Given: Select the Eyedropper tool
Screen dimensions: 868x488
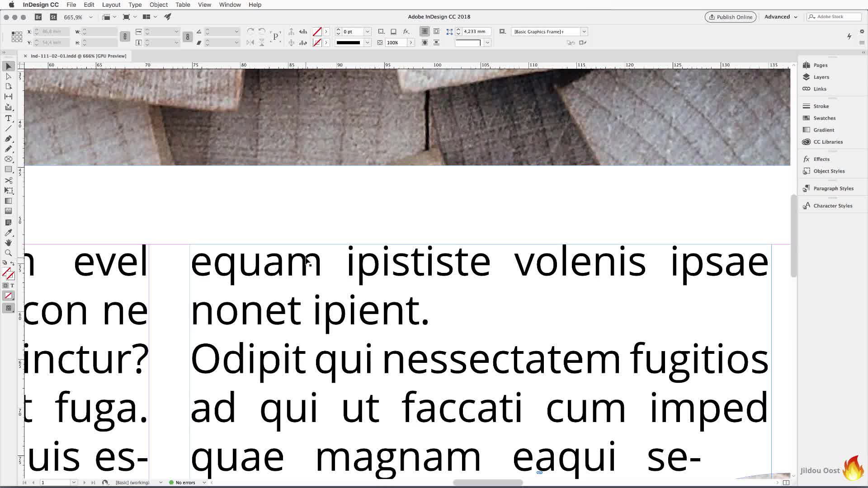Looking at the screenshot, I should click(x=8, y=233).
